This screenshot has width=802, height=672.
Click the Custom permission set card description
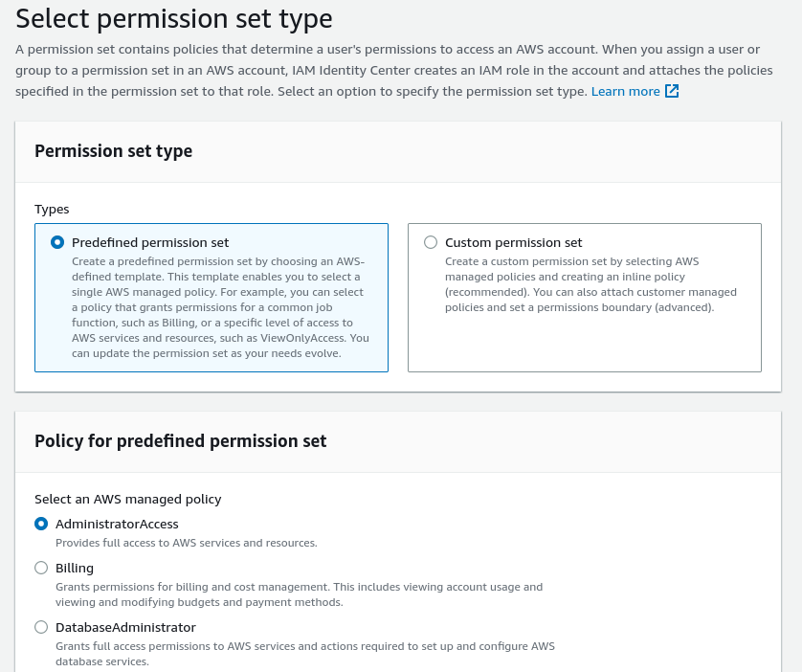click(x=590, y=284)
